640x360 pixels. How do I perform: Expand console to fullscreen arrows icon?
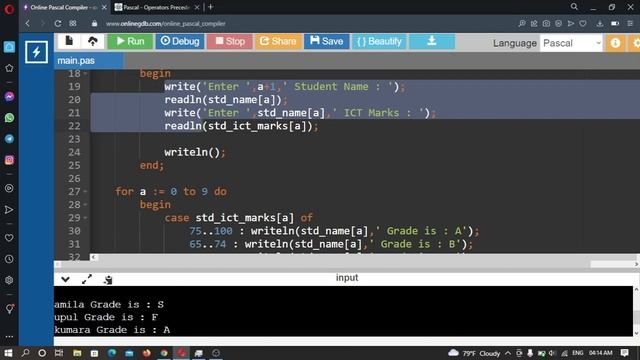click(x=87, y=280)
